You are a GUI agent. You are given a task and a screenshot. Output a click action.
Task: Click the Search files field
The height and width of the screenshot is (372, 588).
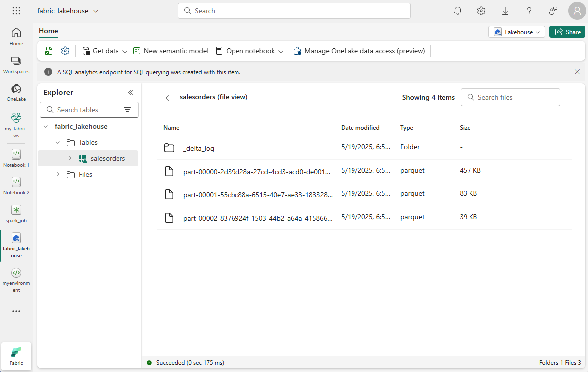click(x=510, y=97)
